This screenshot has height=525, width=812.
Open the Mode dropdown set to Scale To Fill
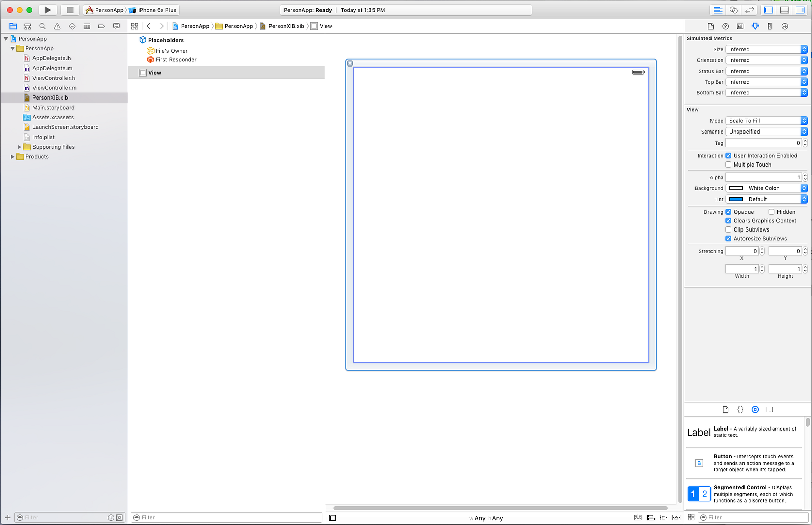(766, 121)
